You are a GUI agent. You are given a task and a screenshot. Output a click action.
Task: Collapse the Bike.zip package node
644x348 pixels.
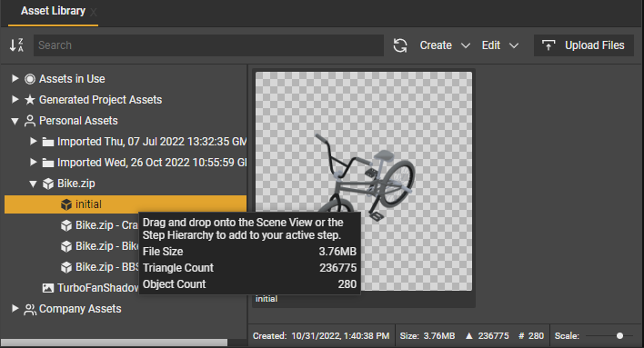pos(34,184)
